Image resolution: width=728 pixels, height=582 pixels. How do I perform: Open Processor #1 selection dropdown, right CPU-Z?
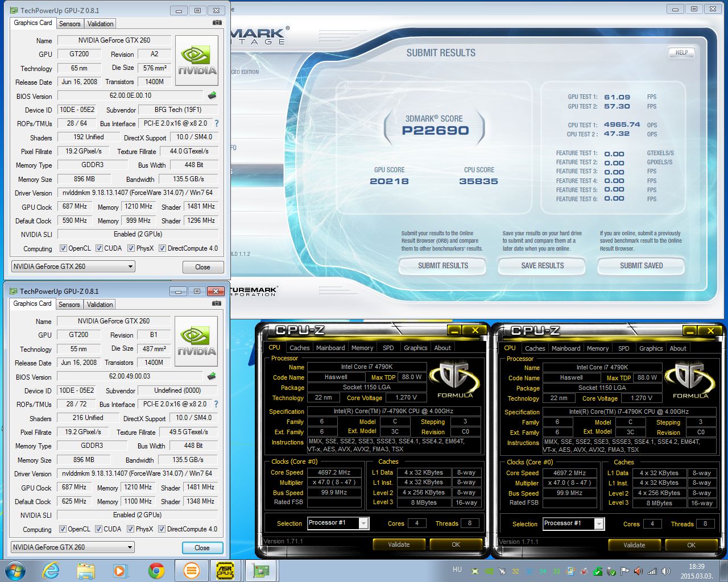pyautogui.click(x=573, y=523)
